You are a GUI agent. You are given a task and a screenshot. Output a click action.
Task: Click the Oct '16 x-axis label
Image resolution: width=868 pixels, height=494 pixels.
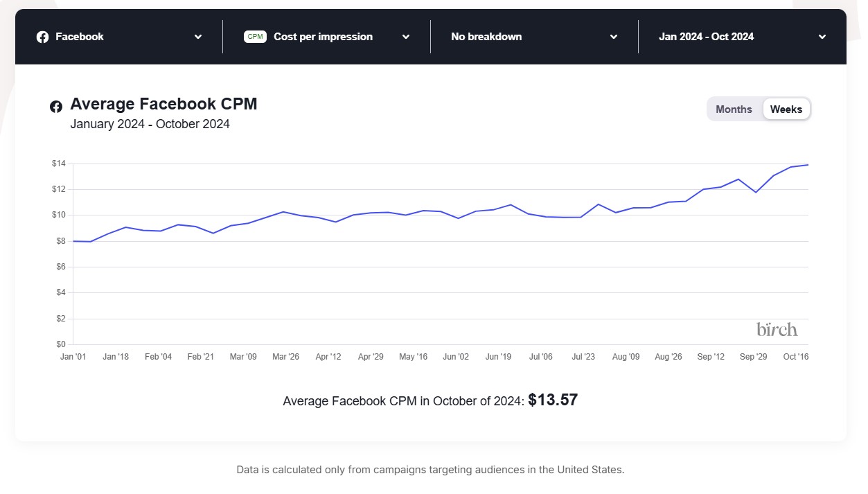tap(796, 357)
